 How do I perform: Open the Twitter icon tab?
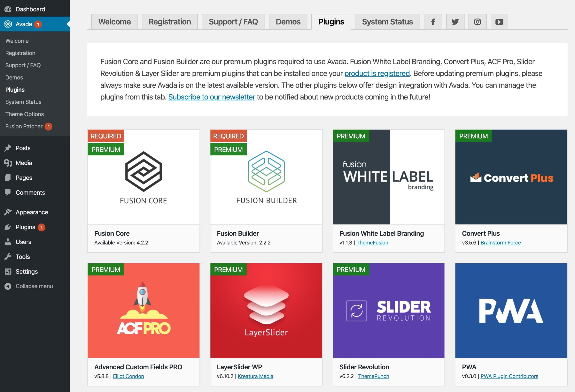point(455,22)
